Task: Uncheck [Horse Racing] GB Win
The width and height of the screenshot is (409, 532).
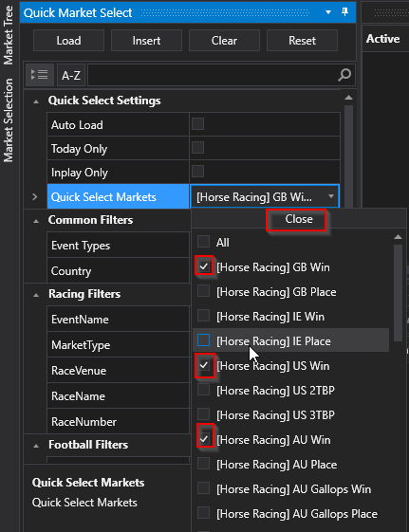Action: [x=204, y=266]
